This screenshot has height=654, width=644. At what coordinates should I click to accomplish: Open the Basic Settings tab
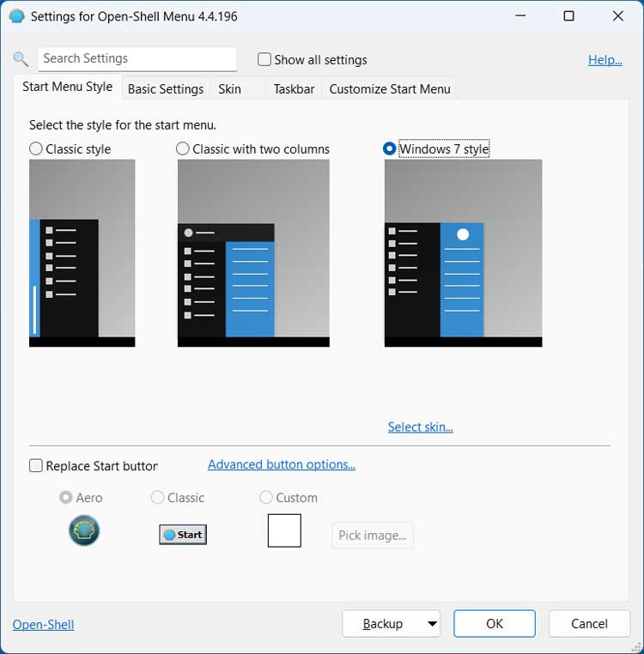point(166,89)
